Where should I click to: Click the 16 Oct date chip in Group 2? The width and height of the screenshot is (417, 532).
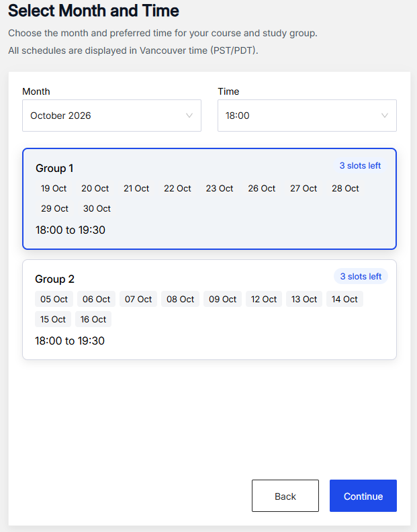pyautogui.click(x=93, y=319)
